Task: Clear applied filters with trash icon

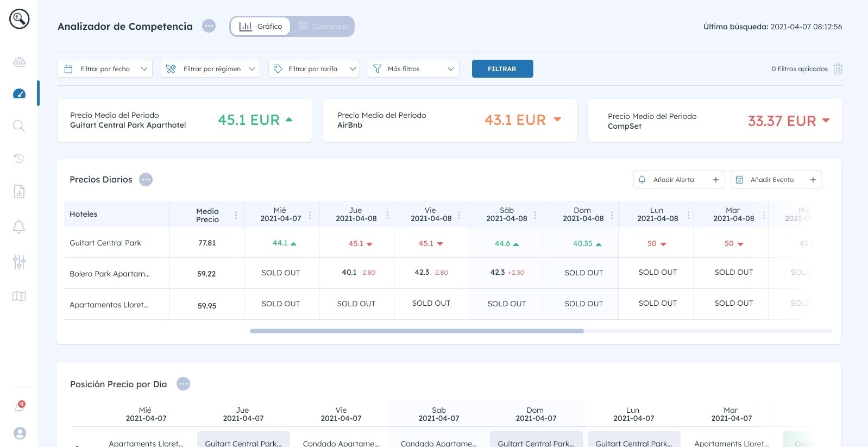Action: (x=838, y=69)
